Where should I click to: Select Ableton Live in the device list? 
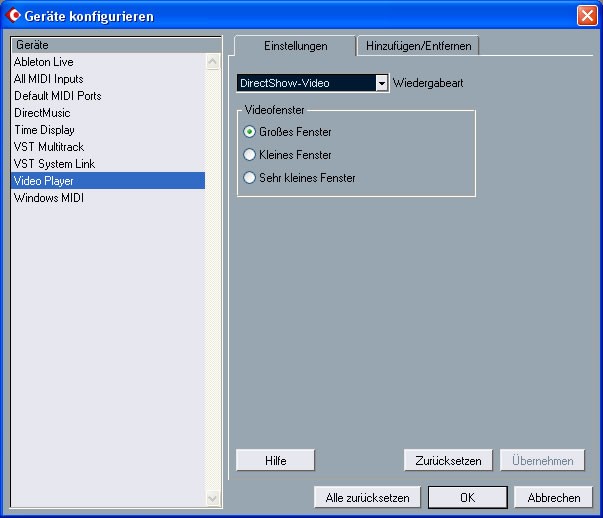[x=108, y=62]
